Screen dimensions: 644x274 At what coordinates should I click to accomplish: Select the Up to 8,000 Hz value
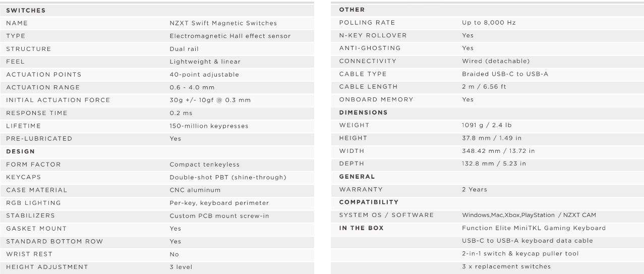pyautogui.click(x=489, y=23)
